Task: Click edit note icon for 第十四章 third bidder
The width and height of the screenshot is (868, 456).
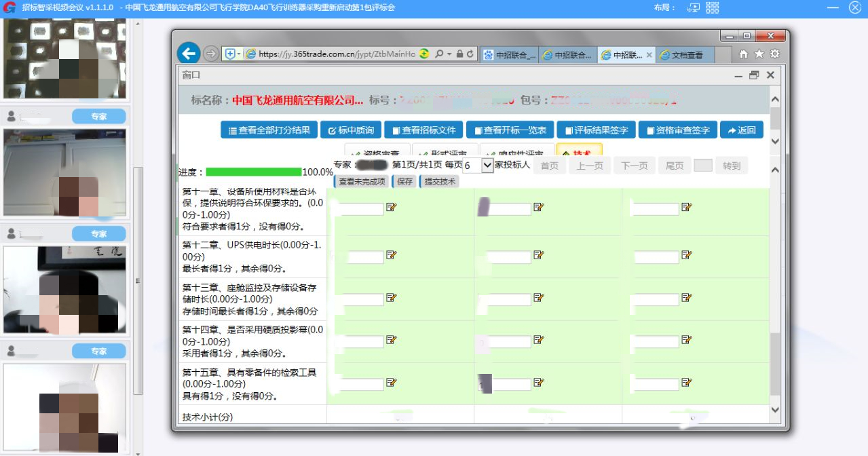Action: tap(686, 340)
